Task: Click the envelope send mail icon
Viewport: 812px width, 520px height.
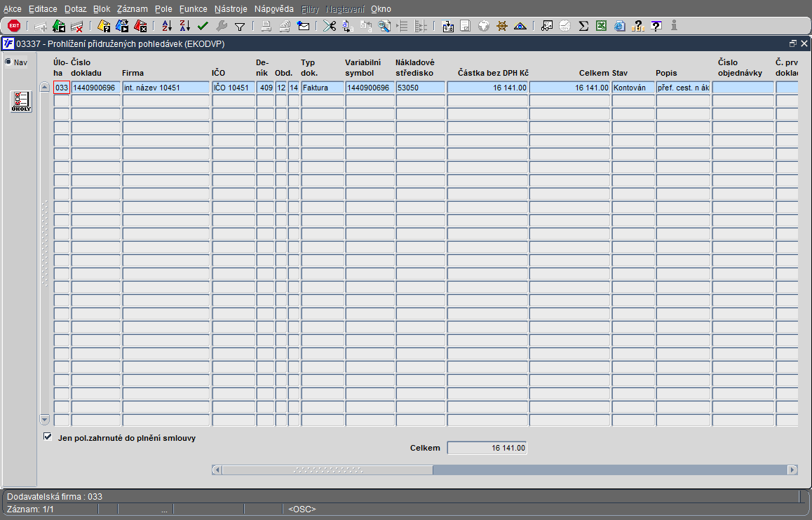Action: pyautogui.click(x=304, y=26)
